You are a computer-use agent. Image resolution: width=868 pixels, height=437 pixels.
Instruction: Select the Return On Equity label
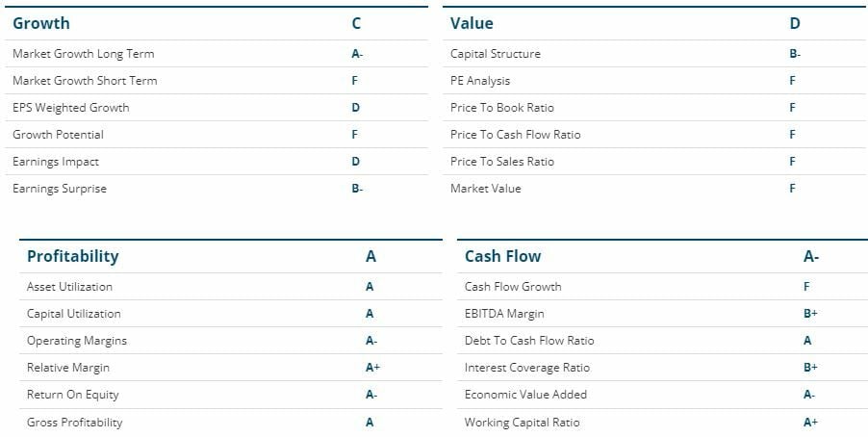(x=74, y=395)
